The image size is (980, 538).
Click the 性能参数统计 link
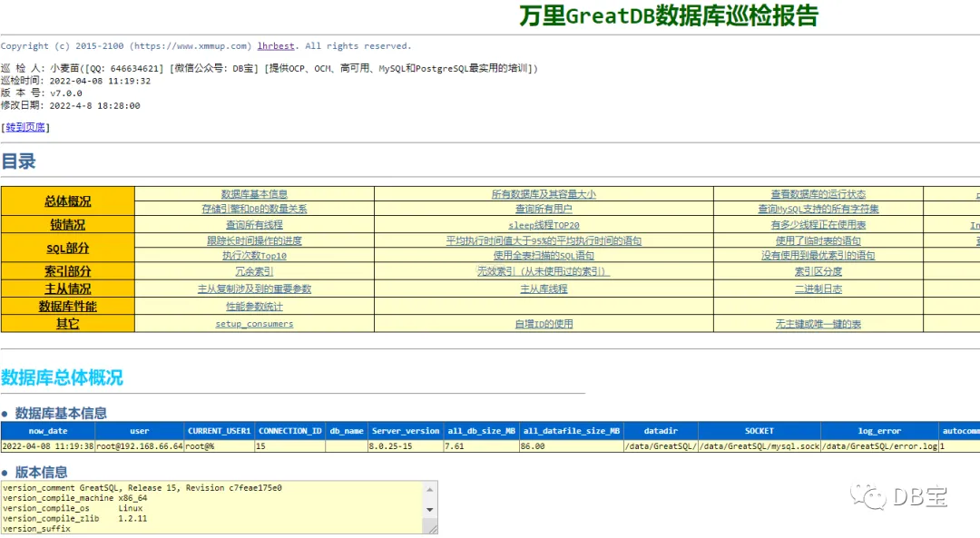[x=254, y=306]
